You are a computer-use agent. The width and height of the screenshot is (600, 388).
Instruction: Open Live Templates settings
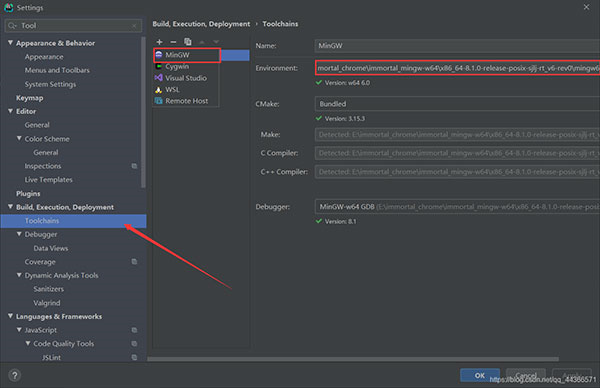pos(48,179)
